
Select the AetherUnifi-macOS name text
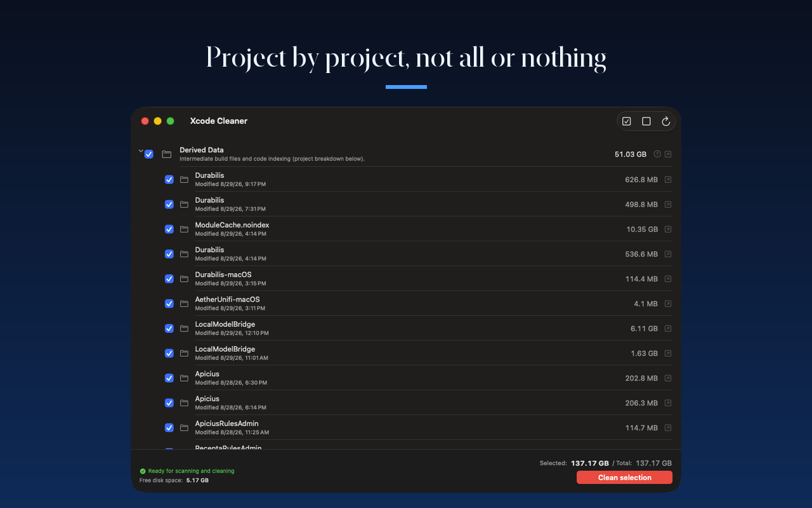[x=227, y=299]
